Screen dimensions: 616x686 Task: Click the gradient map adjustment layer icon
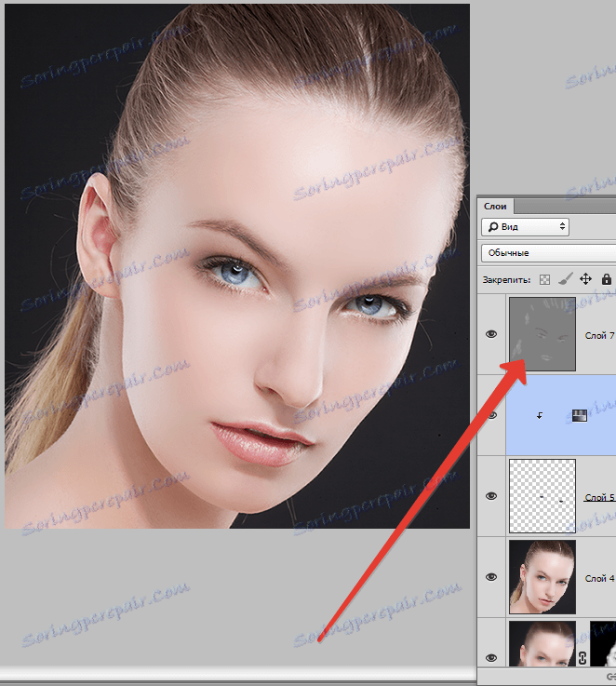[x=580, y=416]
